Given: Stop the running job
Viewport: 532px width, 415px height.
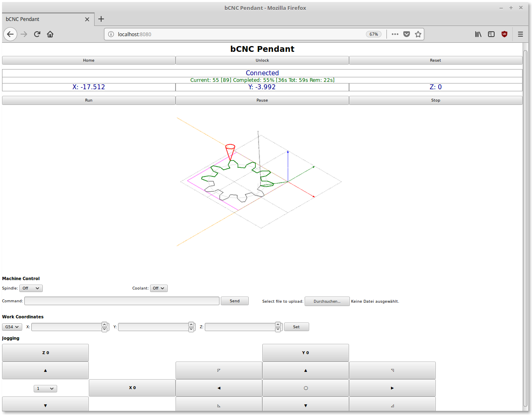Looking at the screenshot, I should [436, 100].
